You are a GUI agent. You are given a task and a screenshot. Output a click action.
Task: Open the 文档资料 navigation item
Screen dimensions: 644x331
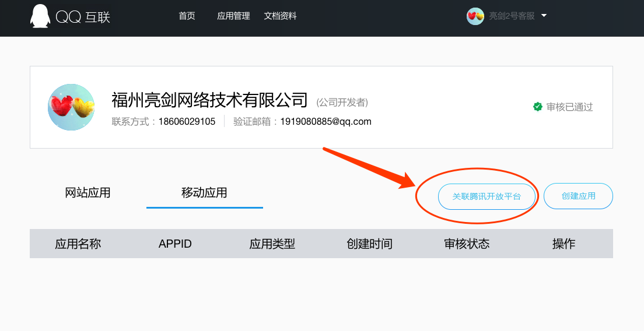(x=280, y=16)
